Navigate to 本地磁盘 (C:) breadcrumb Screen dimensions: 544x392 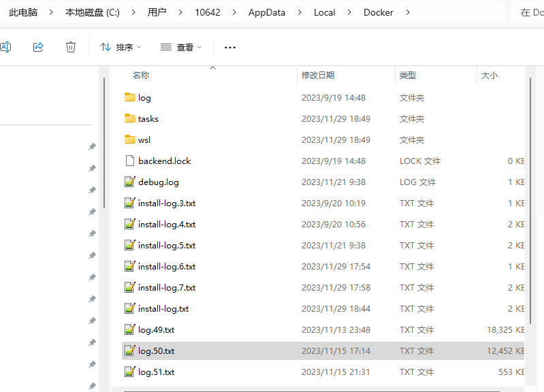point(92,12)
